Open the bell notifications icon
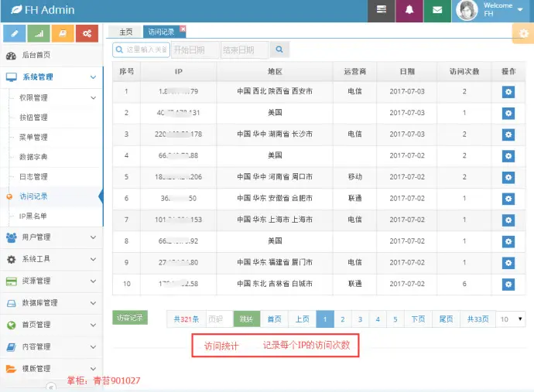Viewport: 534px width, 392px height. (x=409, y=10)
